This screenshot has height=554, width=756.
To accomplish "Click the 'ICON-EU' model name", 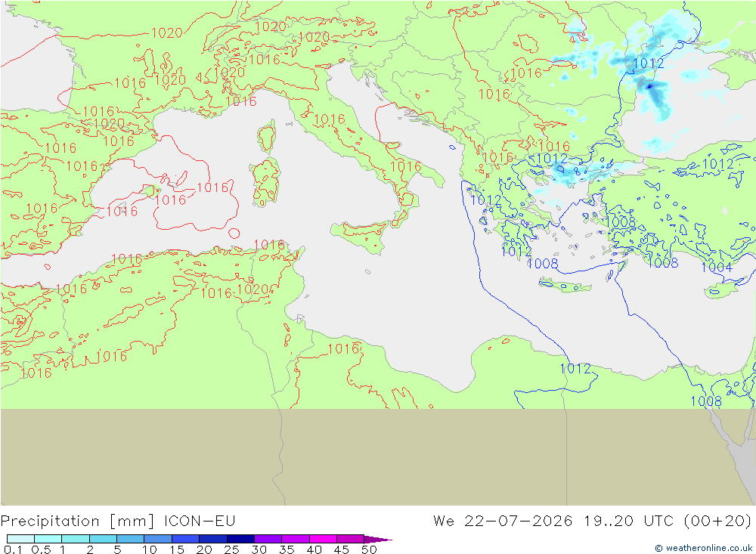I will point(200,521).
